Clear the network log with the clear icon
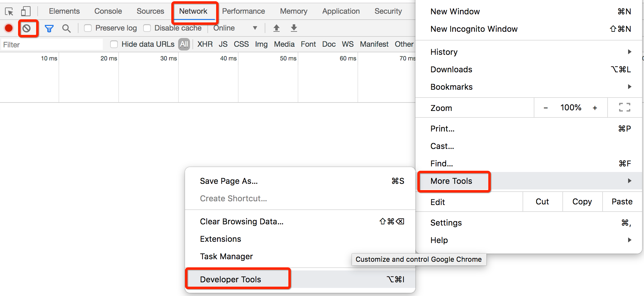Screen dimensions: 644x296 tap(27, 28)
